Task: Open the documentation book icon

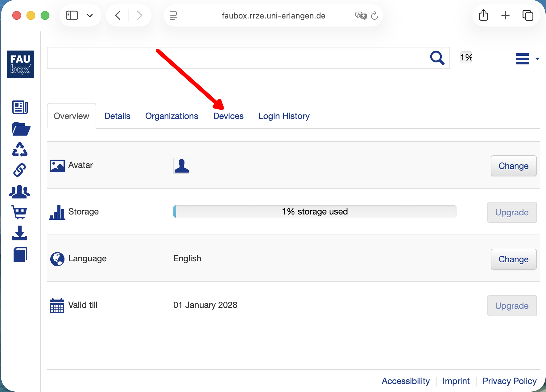Action: [20, 255]
